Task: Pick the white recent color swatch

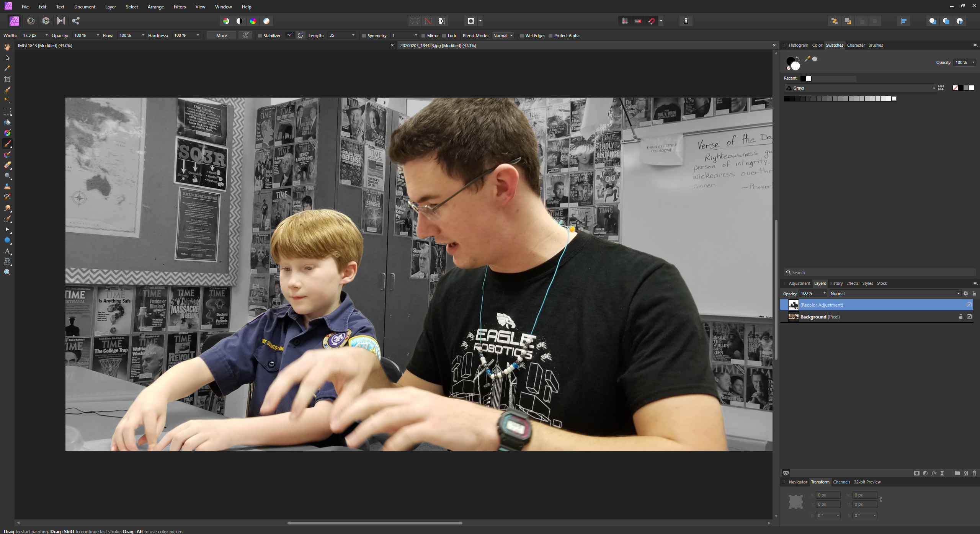Action: pyautogui.click(x=808, y=78)
